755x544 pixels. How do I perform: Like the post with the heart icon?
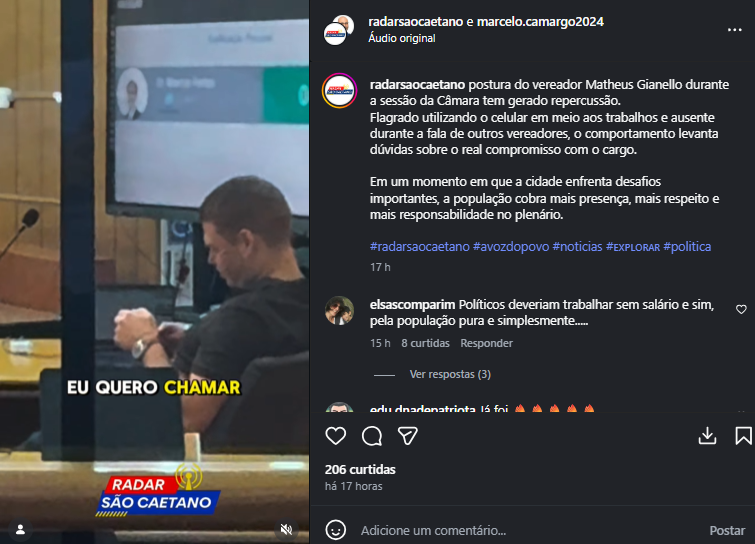pos(336,436)
